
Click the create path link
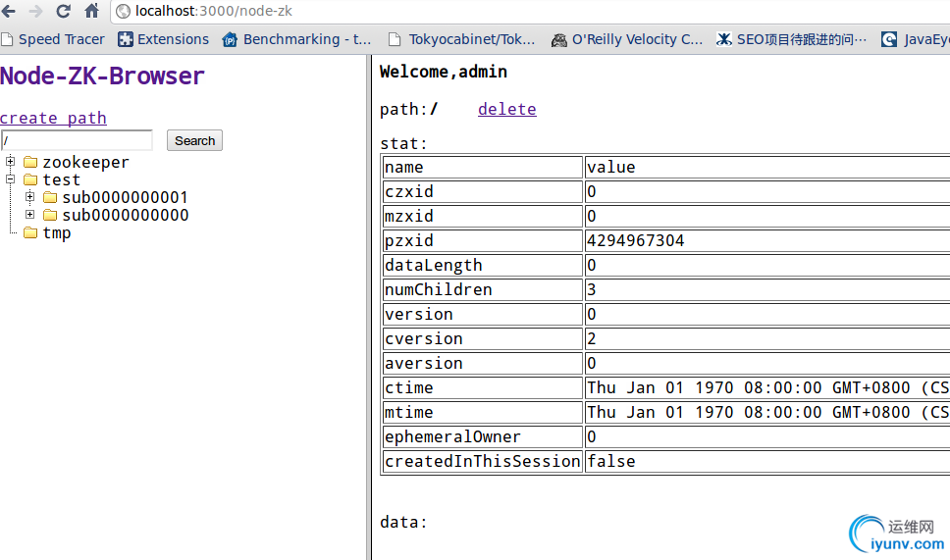[53, 118]
